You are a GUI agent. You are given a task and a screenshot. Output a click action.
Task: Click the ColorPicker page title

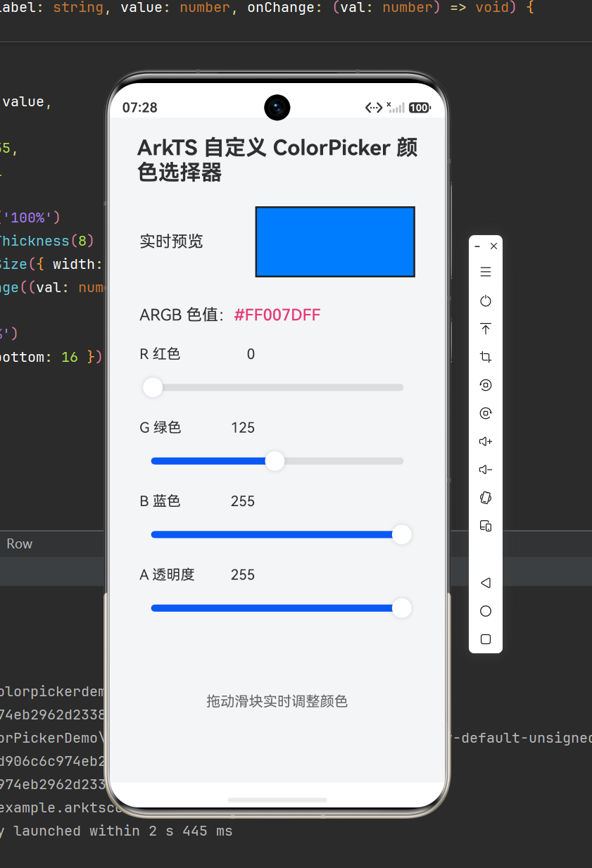tap(277, 160)
